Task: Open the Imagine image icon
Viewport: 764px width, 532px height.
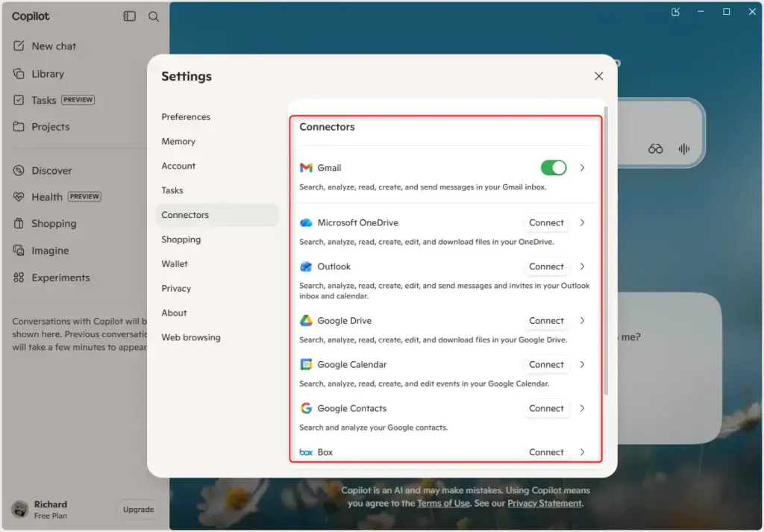Action: tap(19, 251)
